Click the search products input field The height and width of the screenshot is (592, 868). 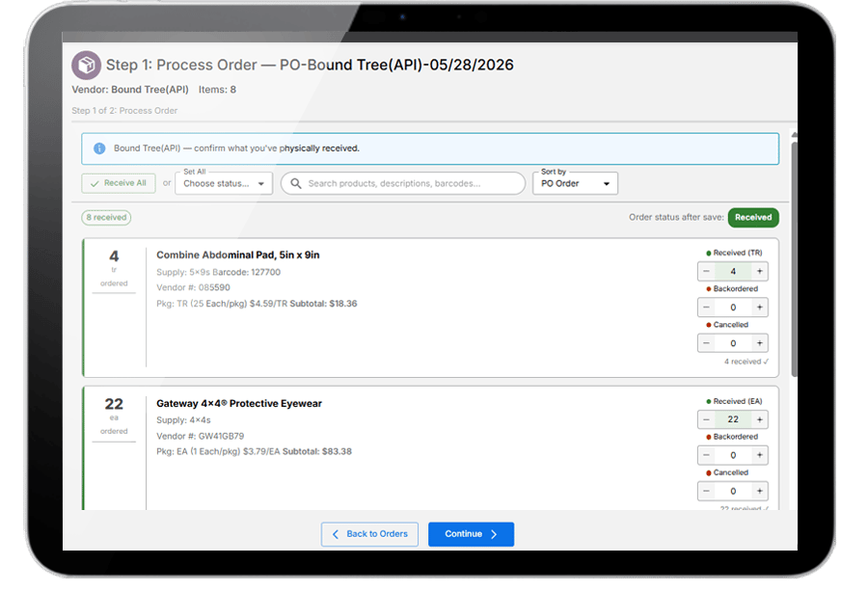403,184
